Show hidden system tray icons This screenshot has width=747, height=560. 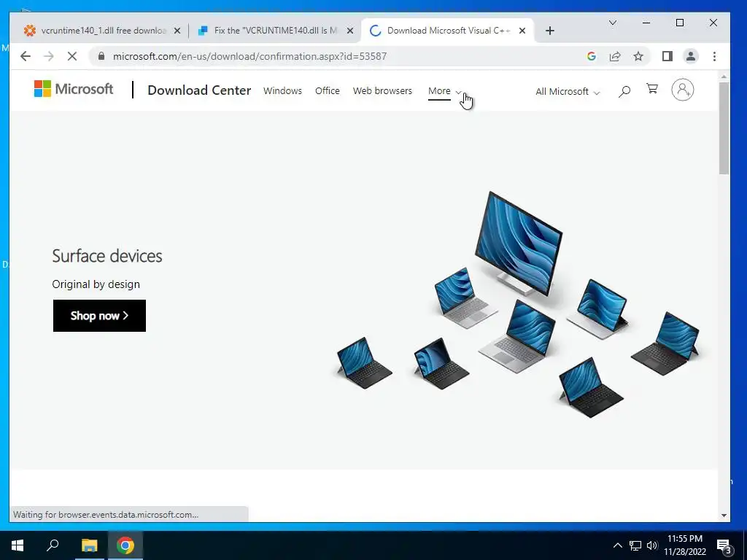[617, 545]
